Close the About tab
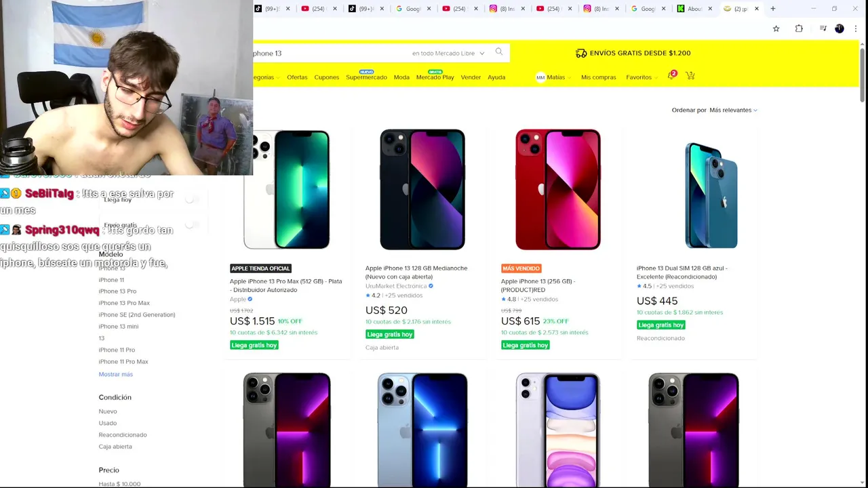Image resolution: width=868 pixels, height=488 pixels. (x=710, y=9)
